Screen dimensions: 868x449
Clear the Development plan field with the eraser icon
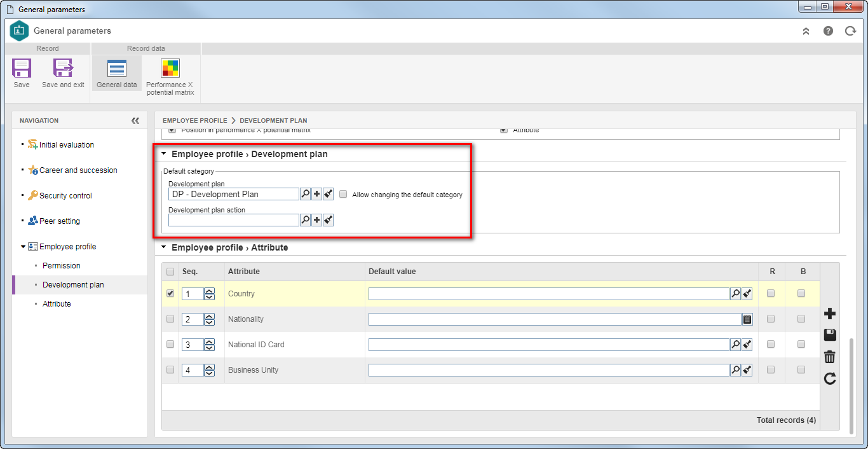click(328, 194)
